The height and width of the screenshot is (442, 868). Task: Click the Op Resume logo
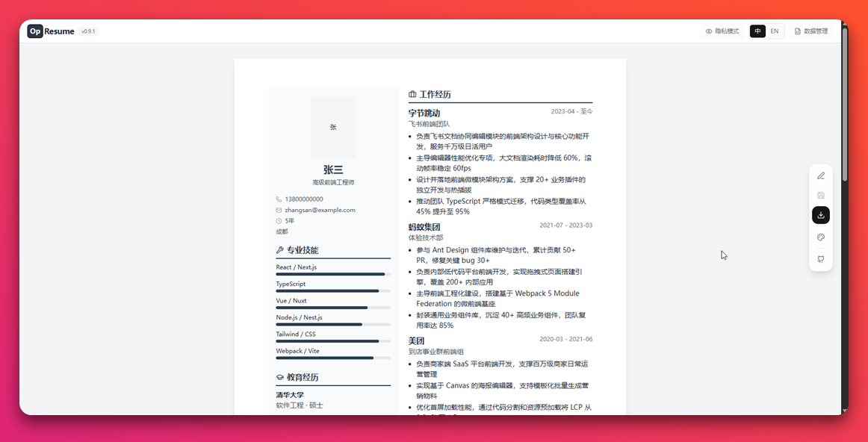coord(49,31)
